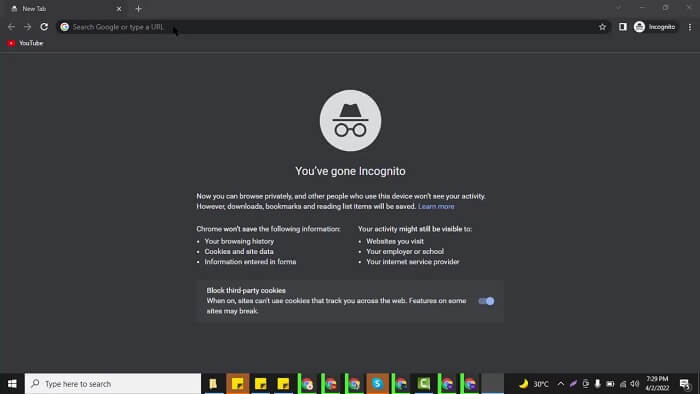Click the Incognito profile button

pyautogui.click(x=655, y=27)
